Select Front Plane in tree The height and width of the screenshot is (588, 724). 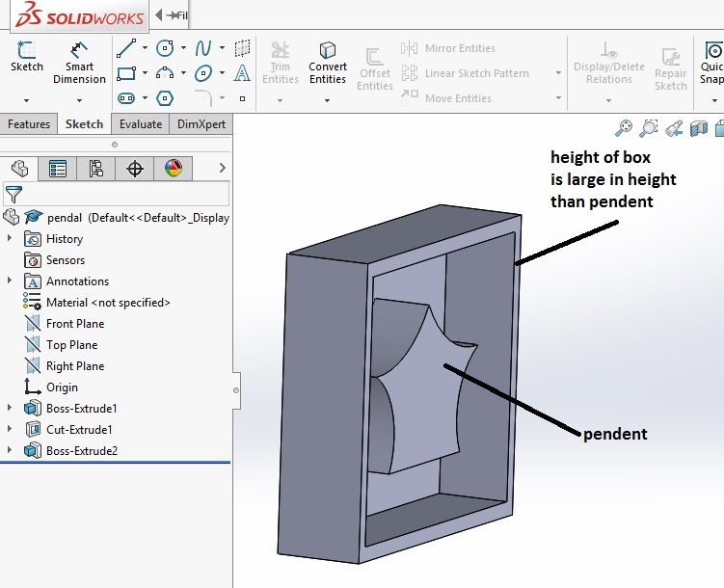tap(65, 324)
